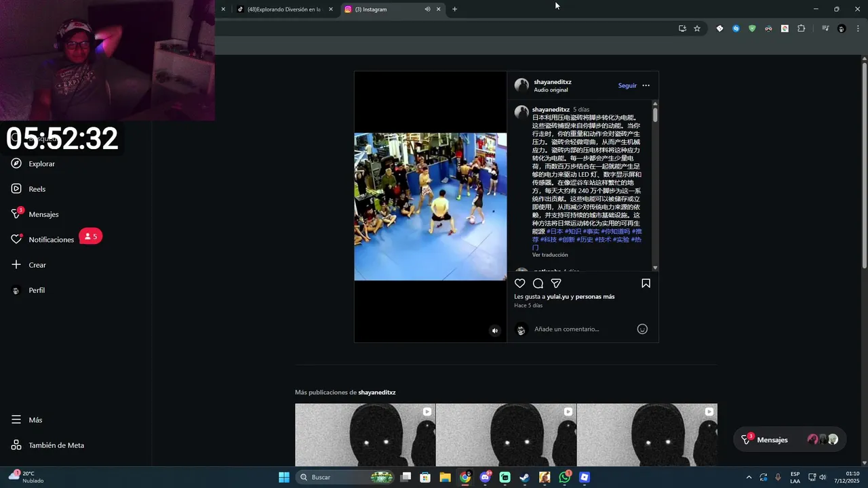Click the install app icon in address bar
The height and width of the screenshot is (488, 868).
point(682,28)
